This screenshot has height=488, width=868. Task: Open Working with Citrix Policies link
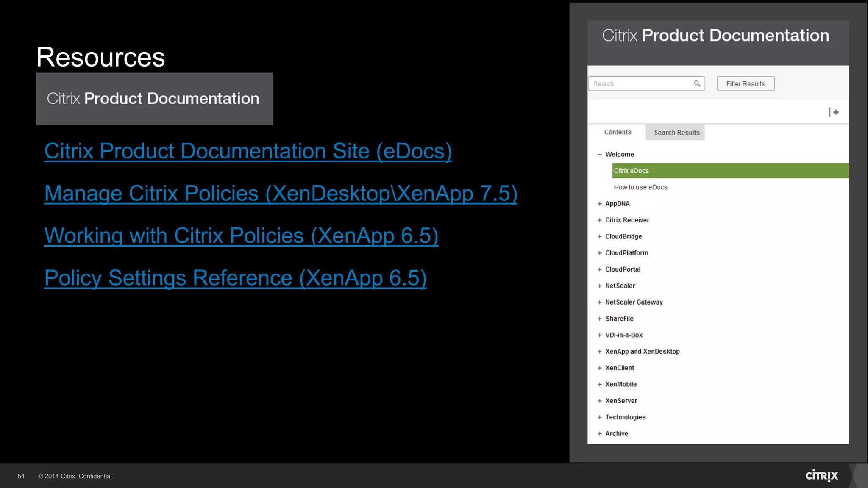pos(241,236)
